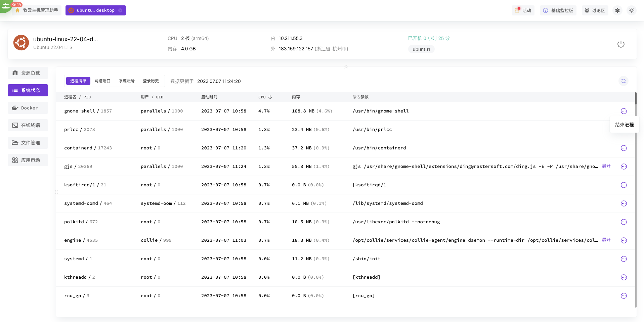Screen dimensions: 644x322
Task: Click the /sbin/init command text
Action: (367, 259)
